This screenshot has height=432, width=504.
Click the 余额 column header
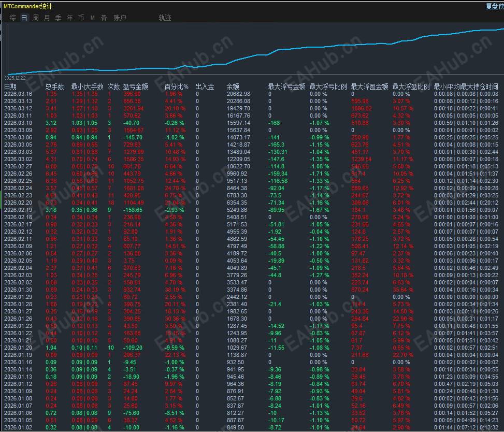click(x=233, y=87)
